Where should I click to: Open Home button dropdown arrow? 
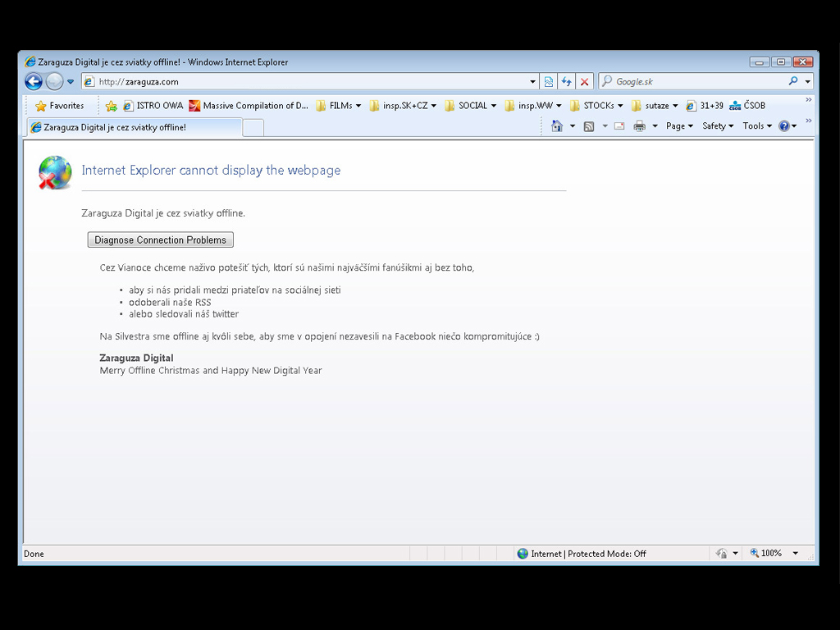tap(572, 126)
